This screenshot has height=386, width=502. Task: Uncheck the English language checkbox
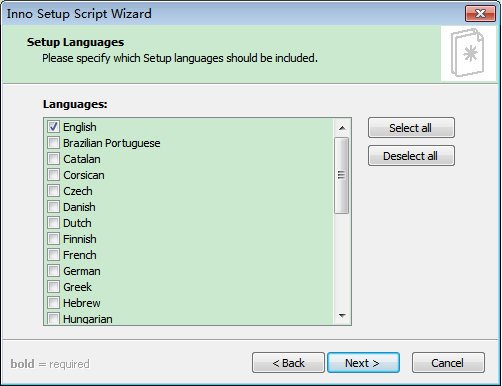[53, 127]
